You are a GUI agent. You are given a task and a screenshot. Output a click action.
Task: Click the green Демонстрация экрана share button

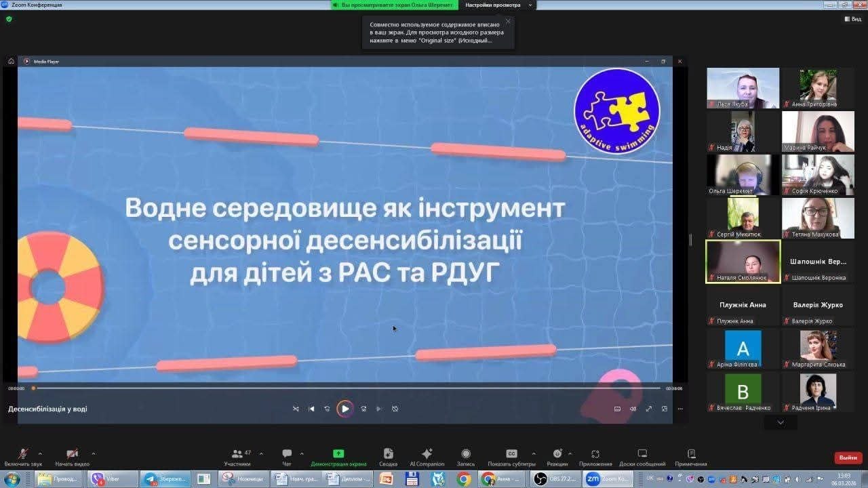[x=338, y=455]
